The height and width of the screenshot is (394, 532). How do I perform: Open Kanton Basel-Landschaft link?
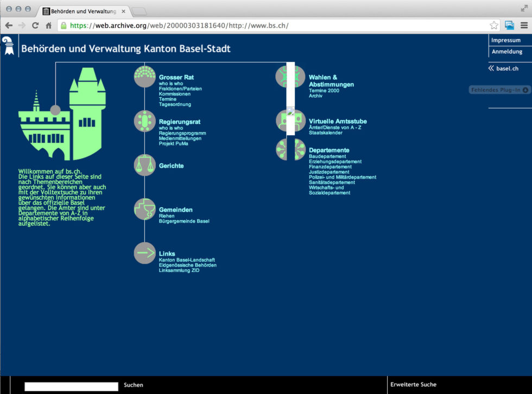[x=187, y=260]
